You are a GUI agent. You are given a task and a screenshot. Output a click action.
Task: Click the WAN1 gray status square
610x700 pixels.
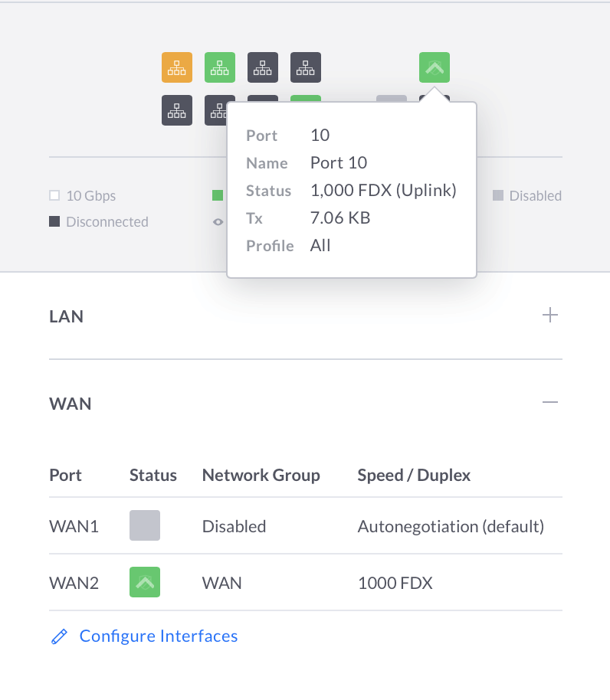pos(145,525)
